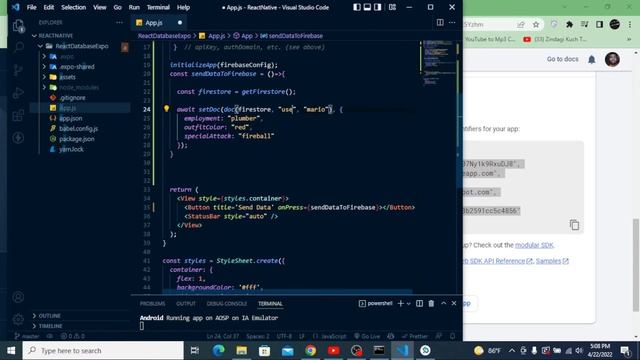Open the Source Control view icon

point(18,70)
